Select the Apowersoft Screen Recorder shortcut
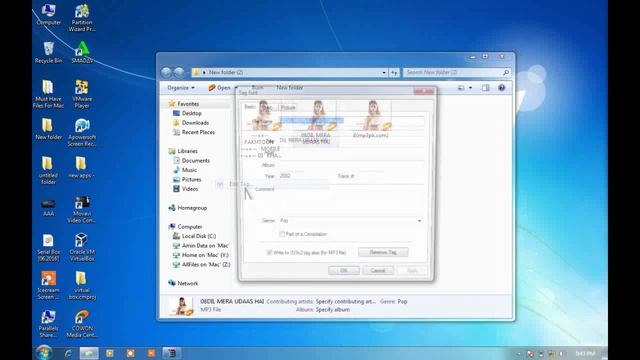640x360 pixels. tap(82, 133)
